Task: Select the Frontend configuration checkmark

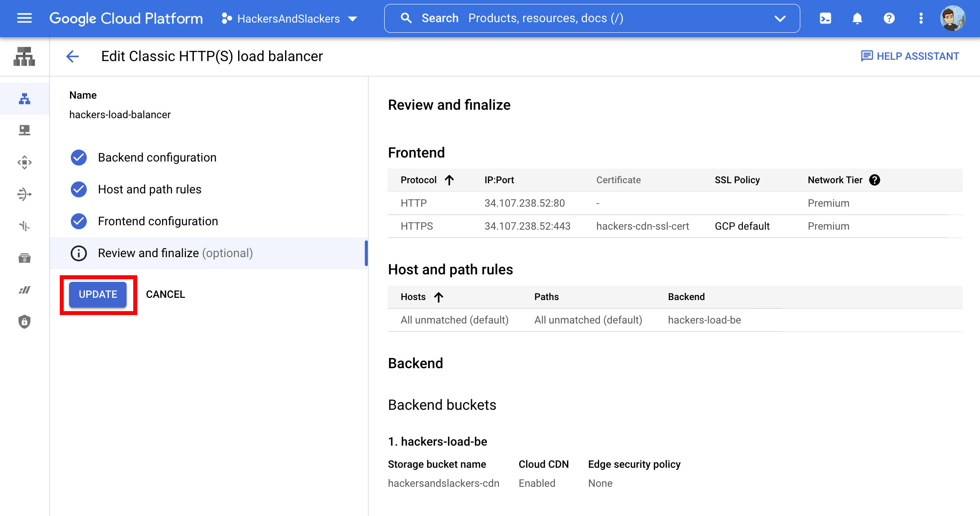Action: tap(78, 220)
